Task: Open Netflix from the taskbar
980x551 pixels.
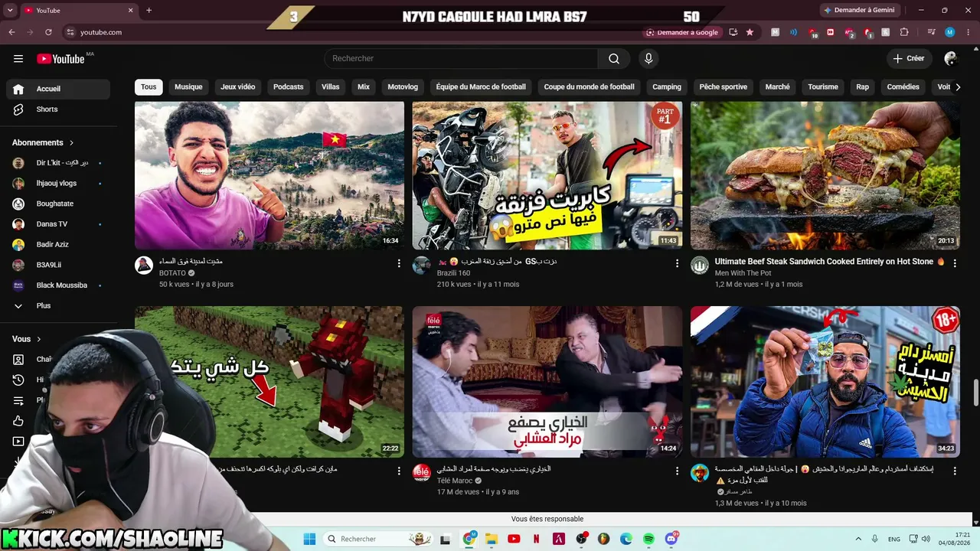Action: (x=537, y=539)
